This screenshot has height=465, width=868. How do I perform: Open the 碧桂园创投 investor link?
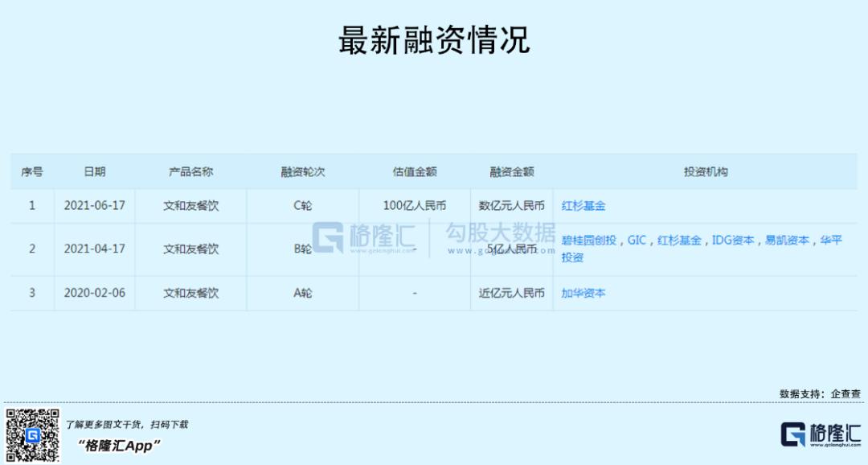click(588, 240)
